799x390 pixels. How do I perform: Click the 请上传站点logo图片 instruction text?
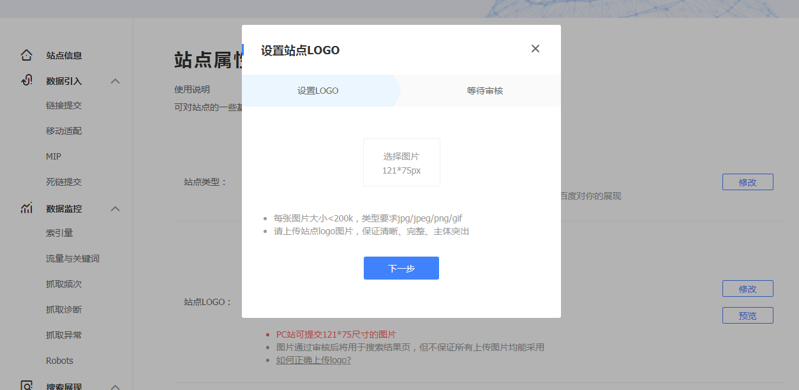tap(371, 231)
